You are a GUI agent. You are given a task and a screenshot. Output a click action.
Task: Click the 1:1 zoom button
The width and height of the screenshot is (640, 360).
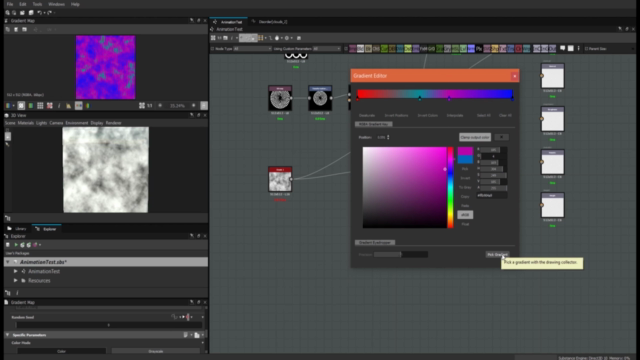coord(149,106)
